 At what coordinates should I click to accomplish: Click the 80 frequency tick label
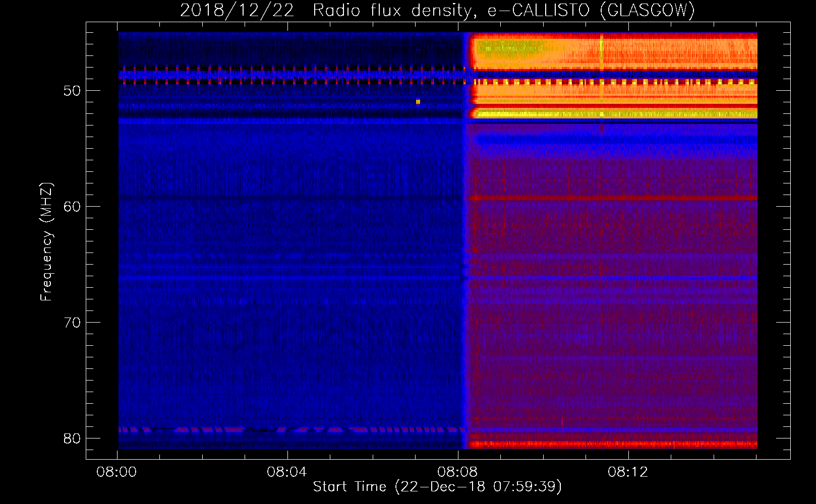[x=72, y=438]
